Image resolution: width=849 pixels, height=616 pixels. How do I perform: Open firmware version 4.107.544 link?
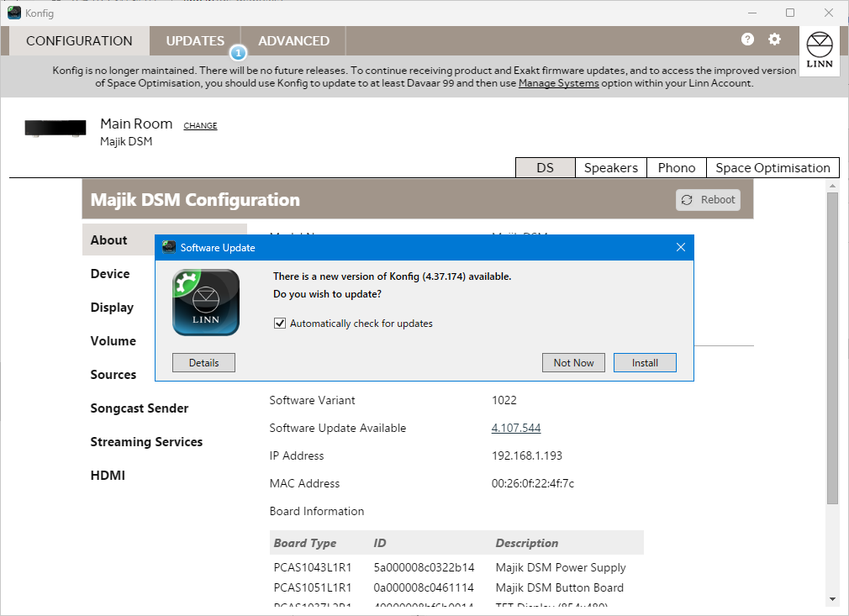click(x=516, y=428)
